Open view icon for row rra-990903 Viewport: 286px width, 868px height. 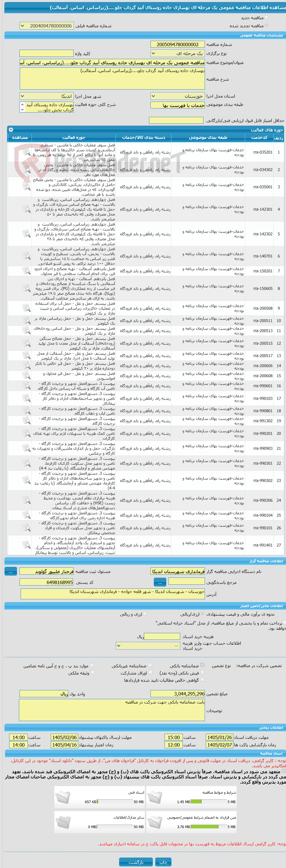26,448
